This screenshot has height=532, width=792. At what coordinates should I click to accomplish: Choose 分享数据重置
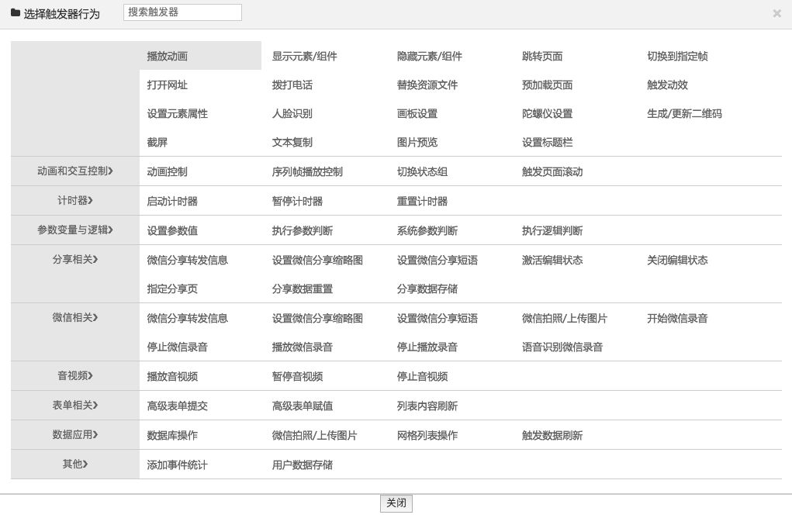coord(302,288)
